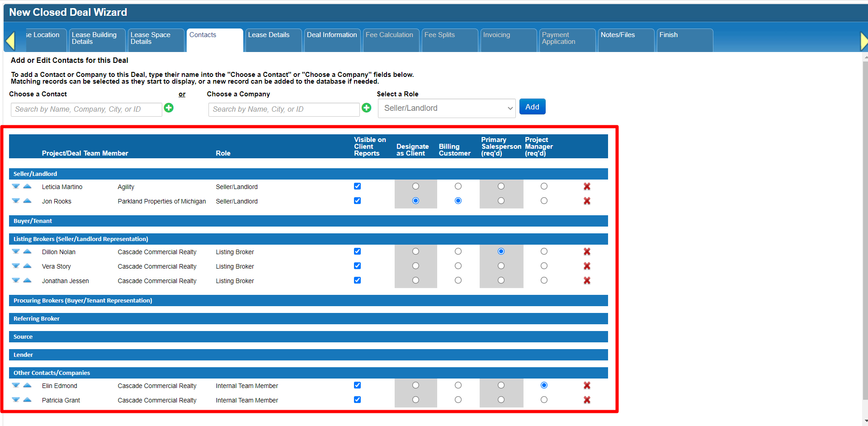
Task: Set Leticia Martino as Designate as Client
Action: click(415, 186)
